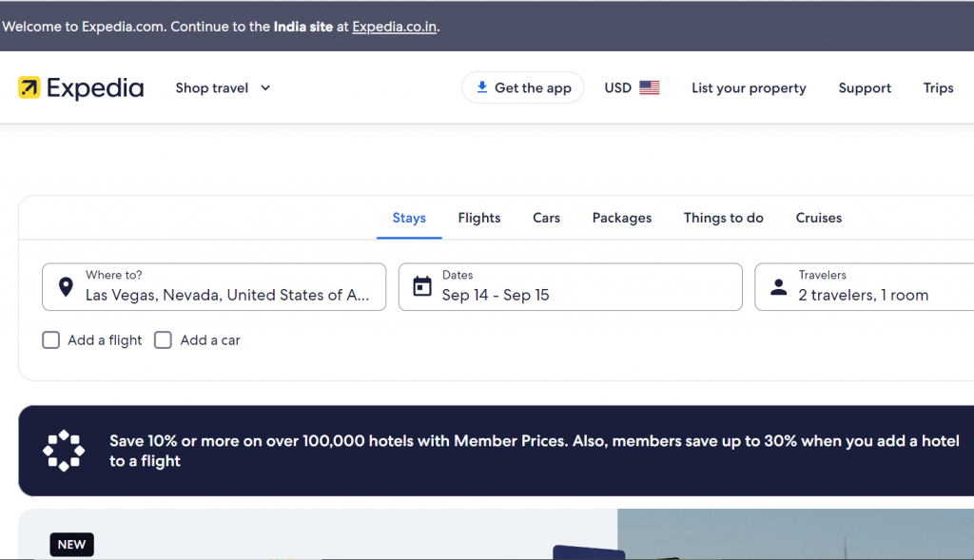
Task: Follow the Expedia.co.in link
Action: 395,27
